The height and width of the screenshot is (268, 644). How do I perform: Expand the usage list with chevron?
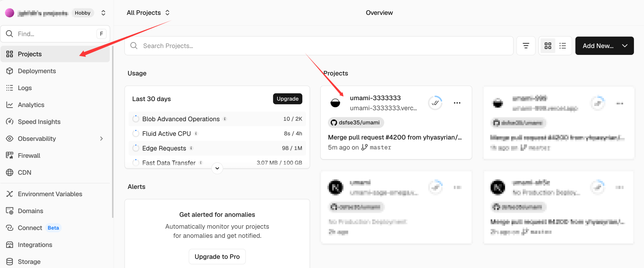(x=217, y=168)
